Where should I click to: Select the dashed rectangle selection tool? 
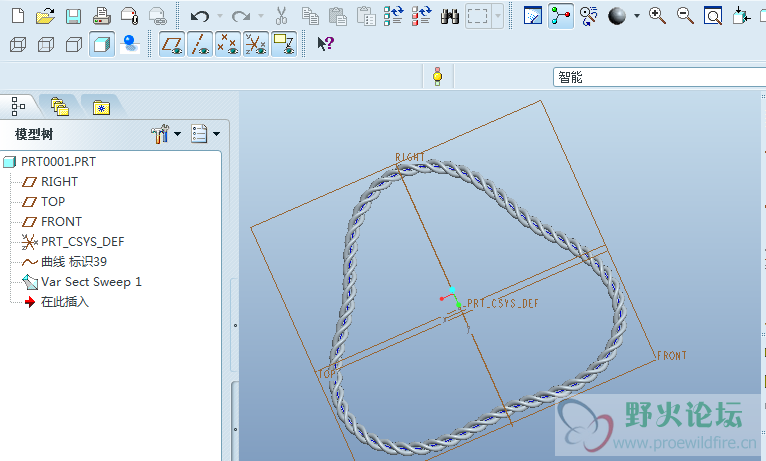[x=478, y=16]
